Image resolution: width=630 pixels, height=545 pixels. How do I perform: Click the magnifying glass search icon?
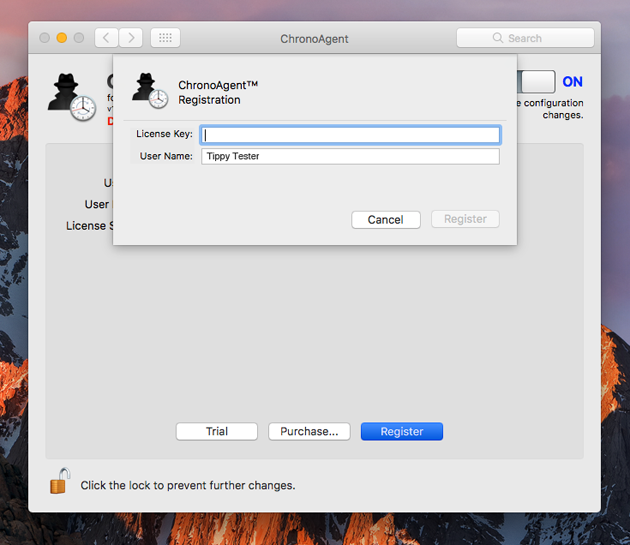click(498, 38)
